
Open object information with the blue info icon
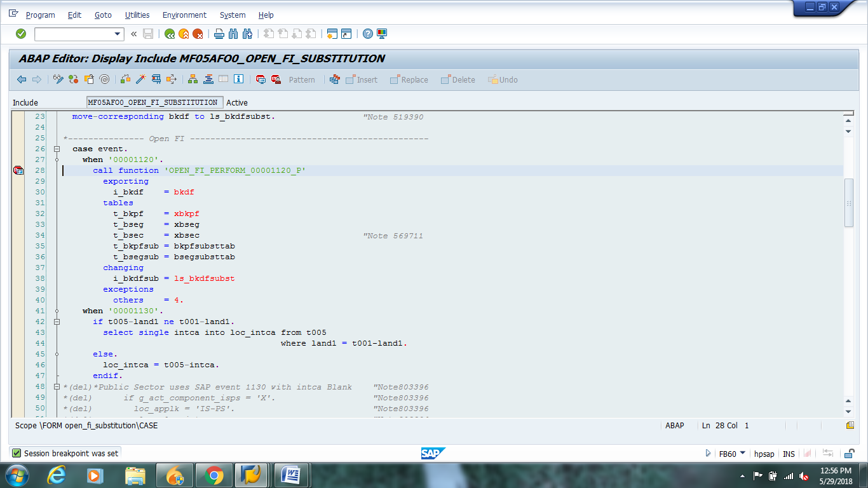238,79
